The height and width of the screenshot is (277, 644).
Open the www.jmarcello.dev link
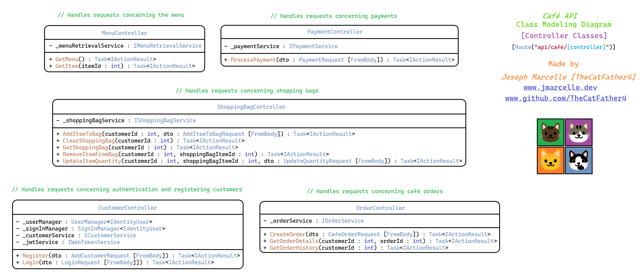[560, 87]
